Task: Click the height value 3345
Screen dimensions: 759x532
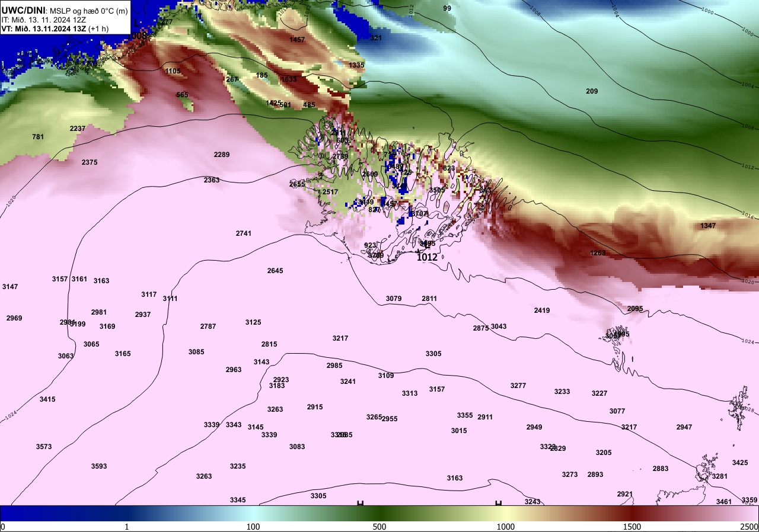Action: [238, 500]
